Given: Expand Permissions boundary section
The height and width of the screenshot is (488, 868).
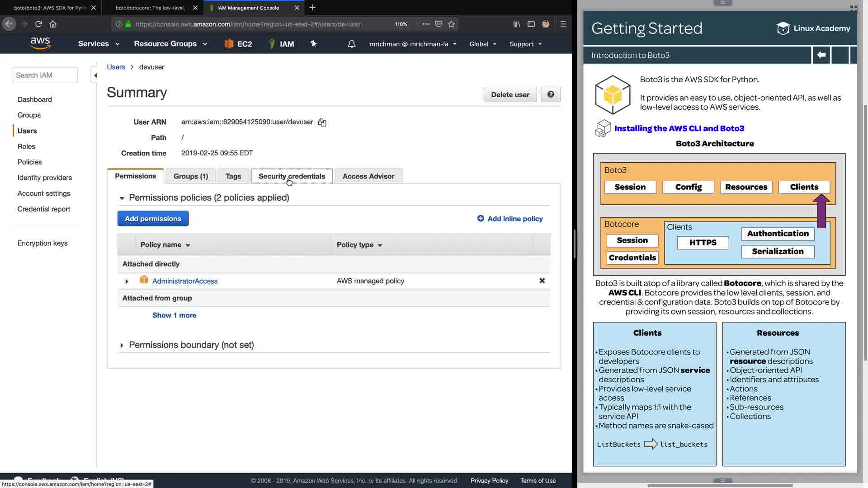Looking at the screenshot, I should tap(122, 345).
